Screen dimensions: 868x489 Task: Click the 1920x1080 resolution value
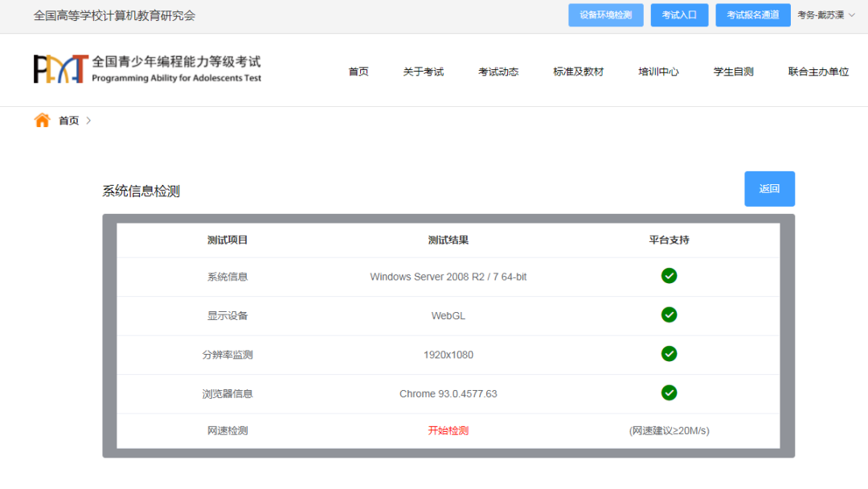pyautogui.click(x=448, y=355)
